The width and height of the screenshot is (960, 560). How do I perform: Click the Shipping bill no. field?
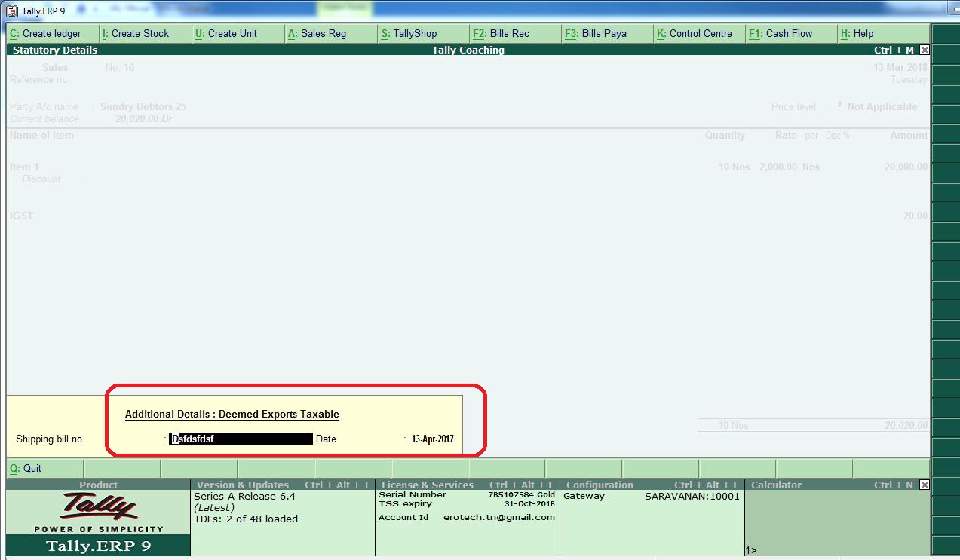[x=241, y=439]
